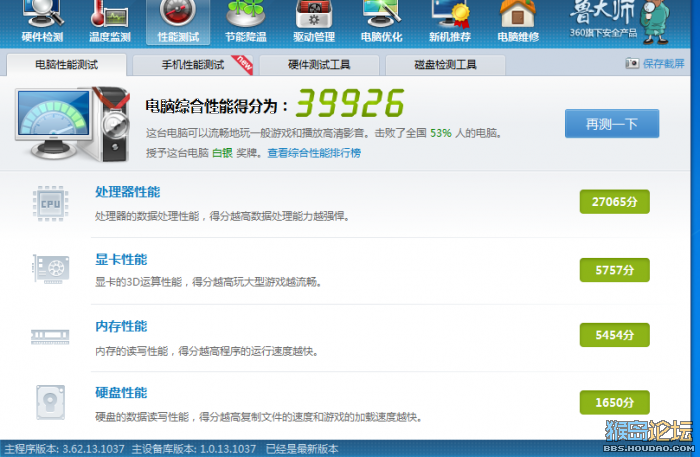Click 已经是最新版本 status text

point(302,449)
